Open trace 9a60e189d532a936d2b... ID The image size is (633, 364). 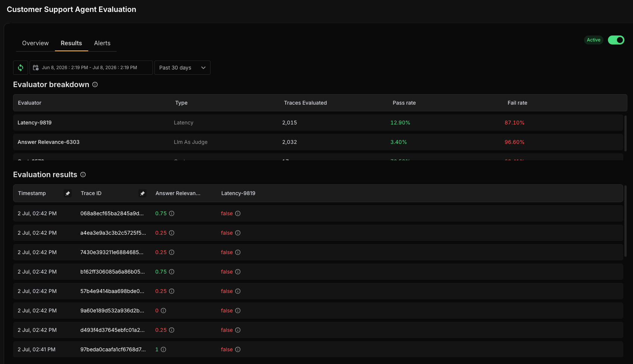pos(112,311)
